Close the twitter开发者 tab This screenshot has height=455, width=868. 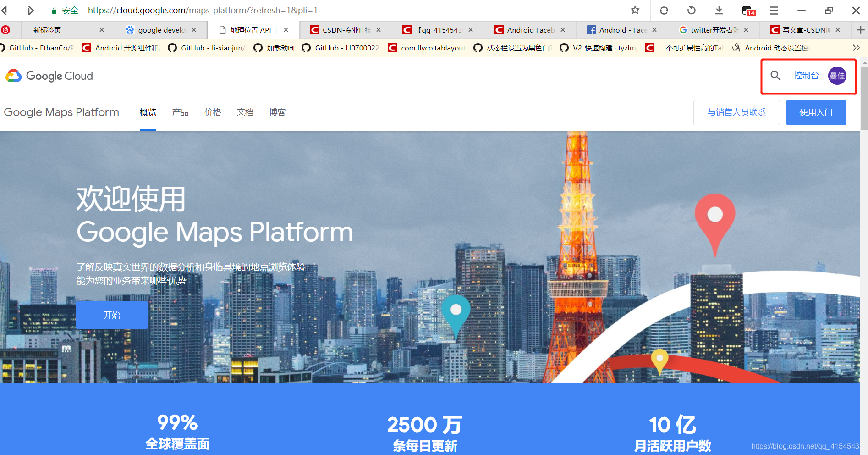coord(746,30)
